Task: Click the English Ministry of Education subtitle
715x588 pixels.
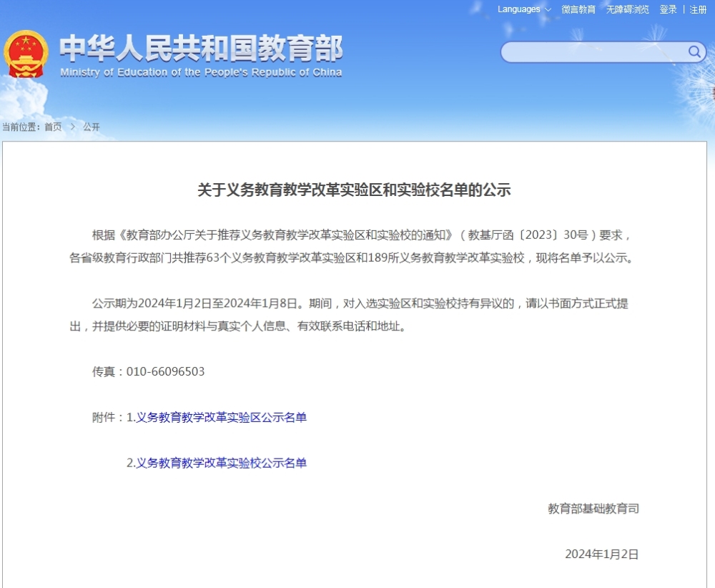Action: tap(201, 72)
